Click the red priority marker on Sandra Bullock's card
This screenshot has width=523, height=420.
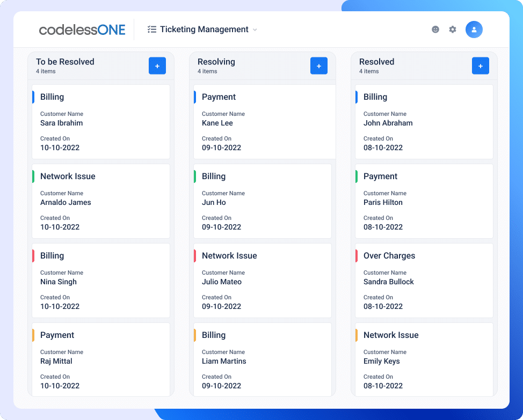356,255
